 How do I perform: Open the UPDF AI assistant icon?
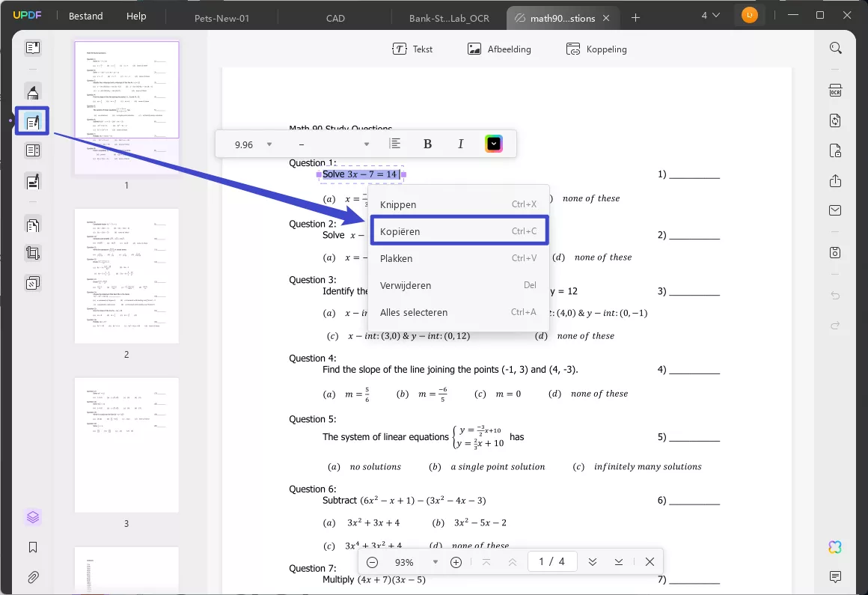(835, 547)
